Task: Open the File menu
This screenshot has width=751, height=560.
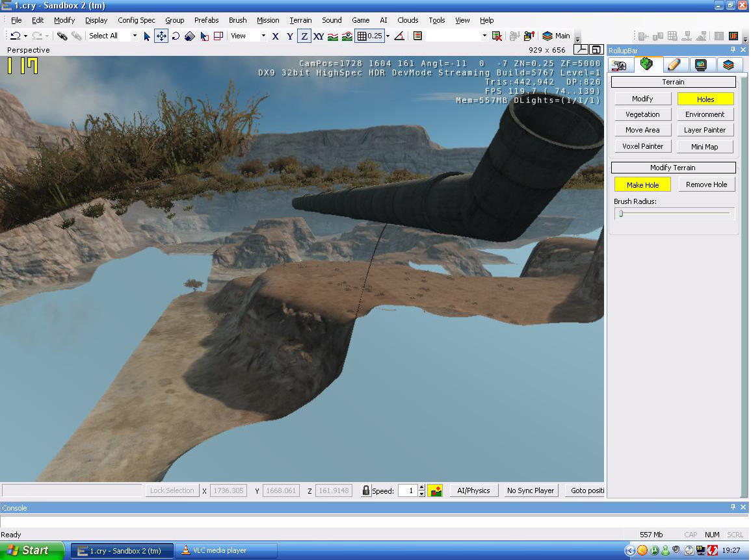Action: [x=16, y=20]
